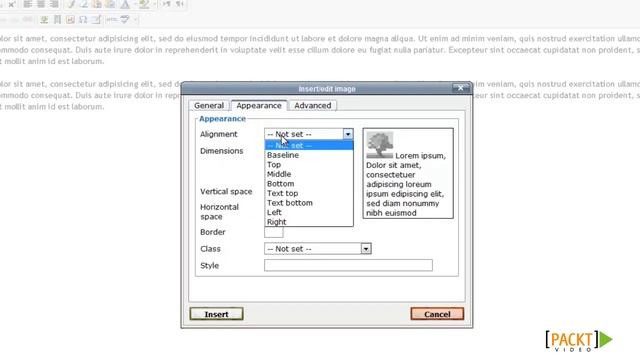Click the anchor bookmark toolbar icon
The width and height of the screenshot is (640, 360).
point(58,20)
